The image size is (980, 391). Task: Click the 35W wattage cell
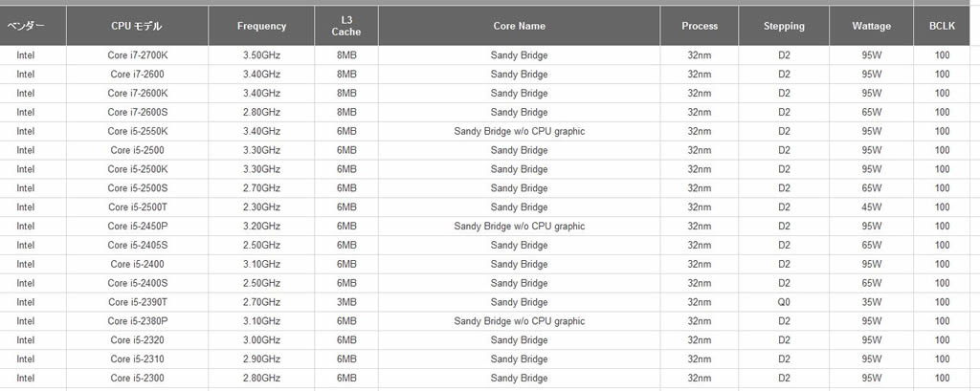871,302
